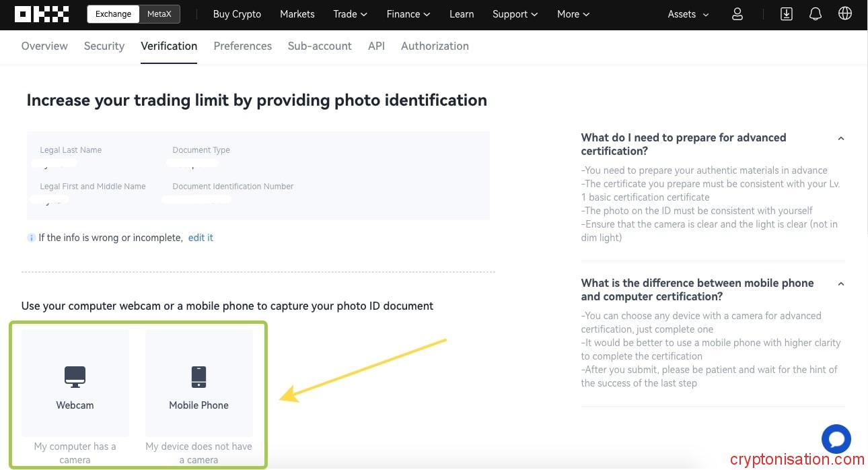The image size is (868, 470).
Task: Open the user profile icon
Action: pyautogui.click(x=737, y=14)
